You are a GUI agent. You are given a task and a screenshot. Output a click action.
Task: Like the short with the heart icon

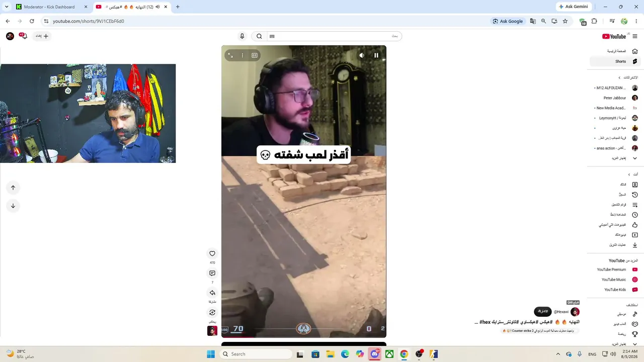coord(212,254)
